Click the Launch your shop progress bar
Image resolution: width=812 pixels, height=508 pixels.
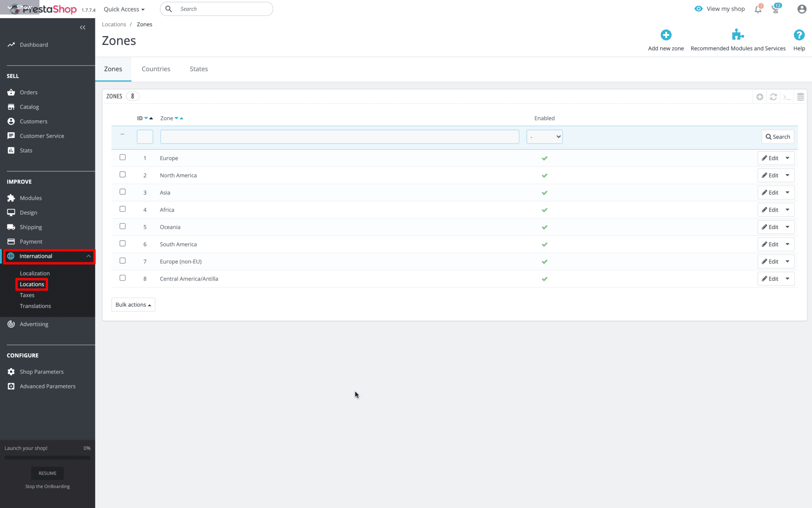pos(48,458)
